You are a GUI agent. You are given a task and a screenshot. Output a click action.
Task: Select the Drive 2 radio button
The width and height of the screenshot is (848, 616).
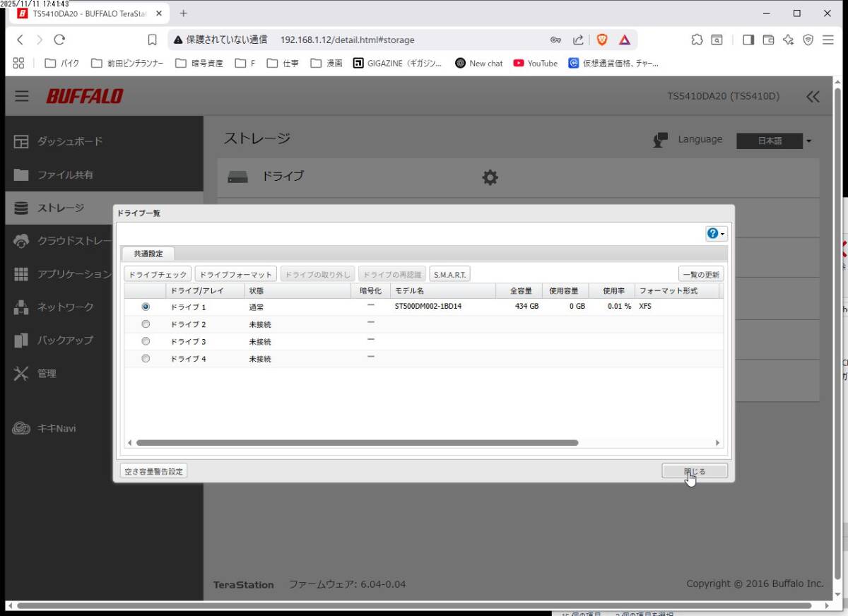pyautogui.click(x=146, y=324)
